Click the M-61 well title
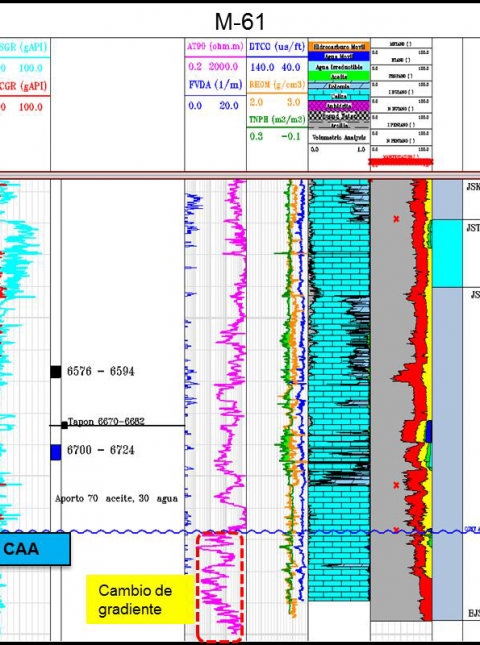 click(x=240, y=21)
